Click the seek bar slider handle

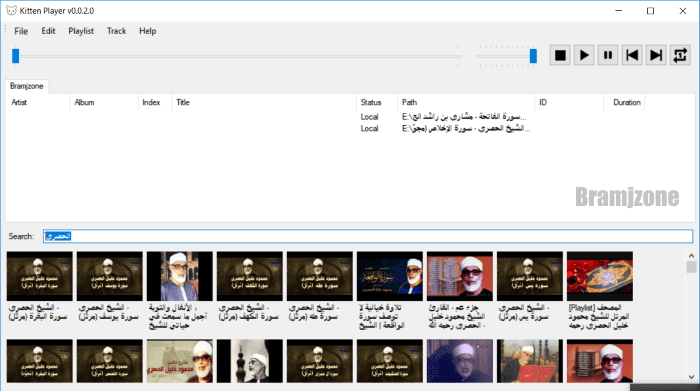tap(16, 56)
